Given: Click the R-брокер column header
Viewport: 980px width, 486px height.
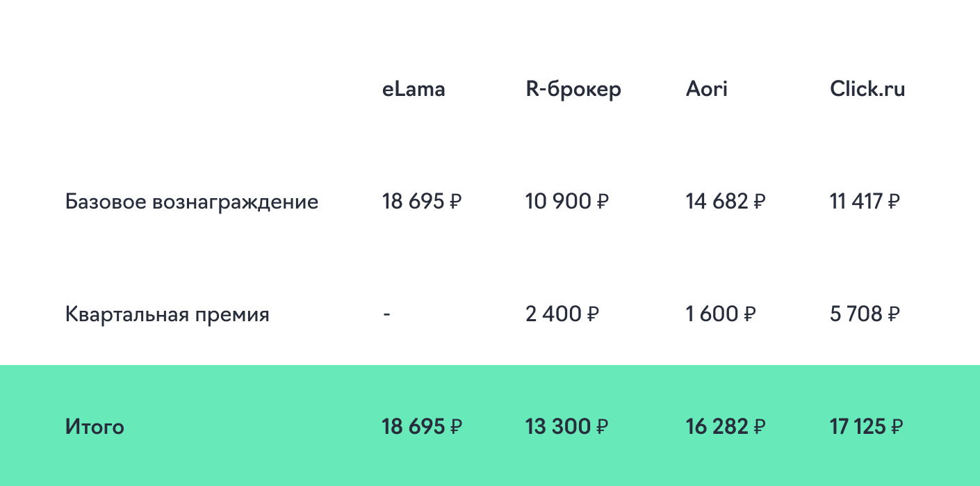Looking at the screenshot, I should 573,90.
